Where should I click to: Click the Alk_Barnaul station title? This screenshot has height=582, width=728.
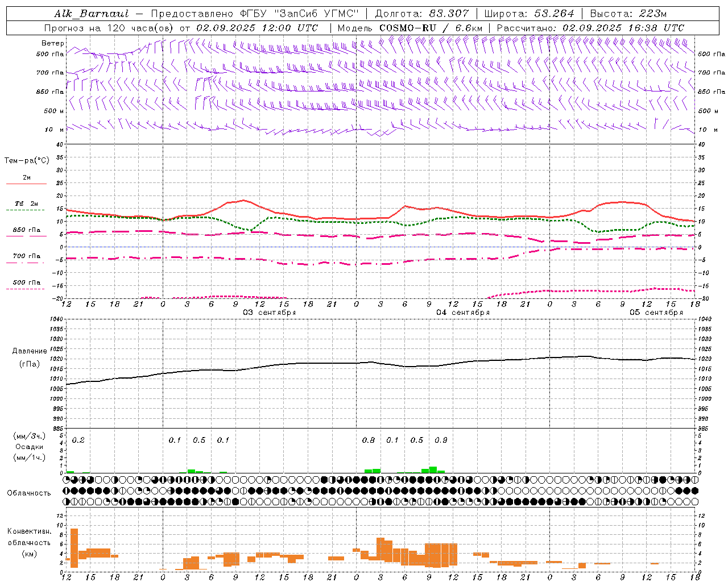[x=92, y=14]
